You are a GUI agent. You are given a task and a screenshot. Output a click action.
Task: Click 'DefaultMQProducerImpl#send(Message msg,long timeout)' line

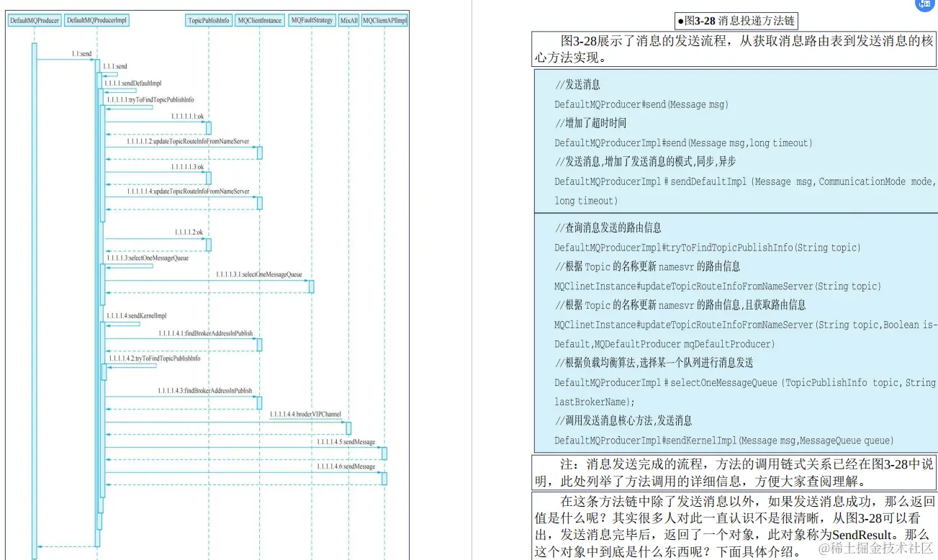coord(683,143)
